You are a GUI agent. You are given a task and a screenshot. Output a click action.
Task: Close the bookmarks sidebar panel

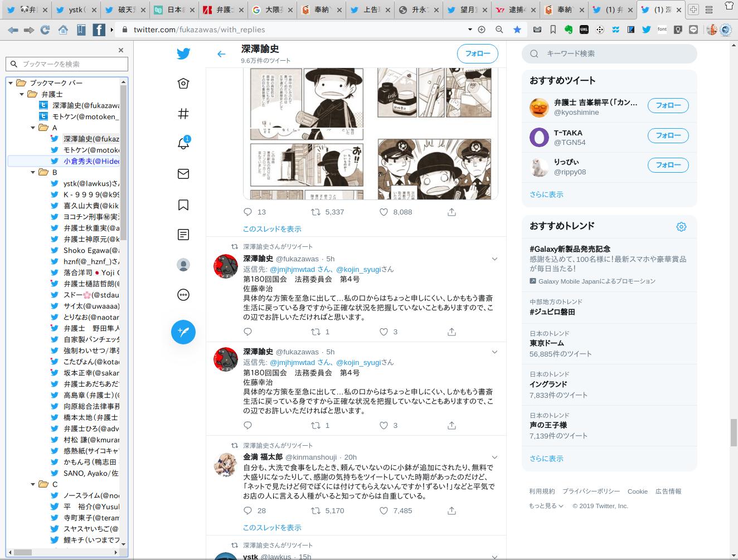tap(121, 50)
